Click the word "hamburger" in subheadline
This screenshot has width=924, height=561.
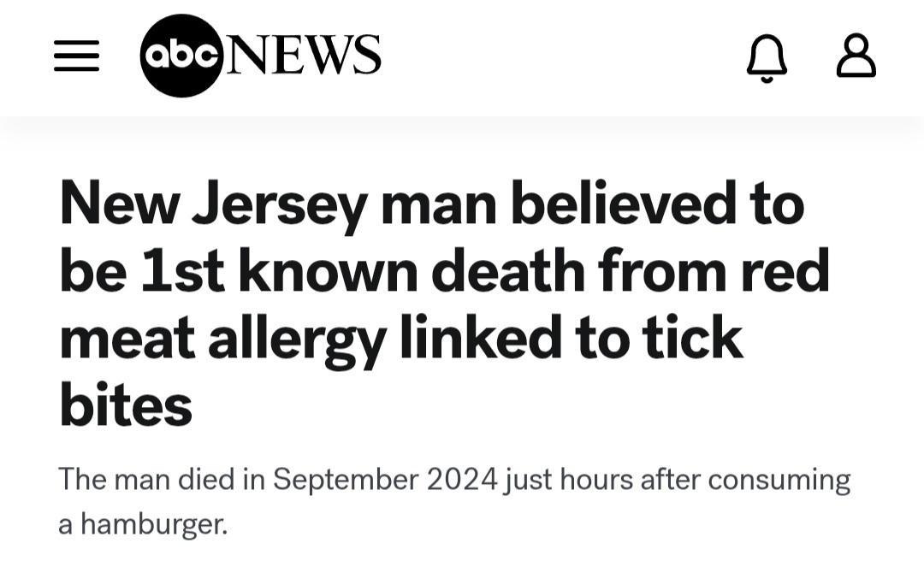click(x=154, y=523)
